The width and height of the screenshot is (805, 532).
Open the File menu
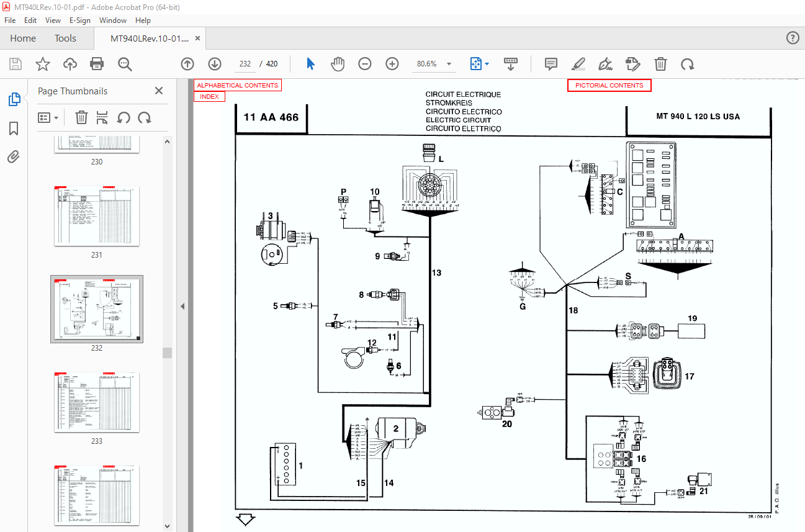coord(10,20)
